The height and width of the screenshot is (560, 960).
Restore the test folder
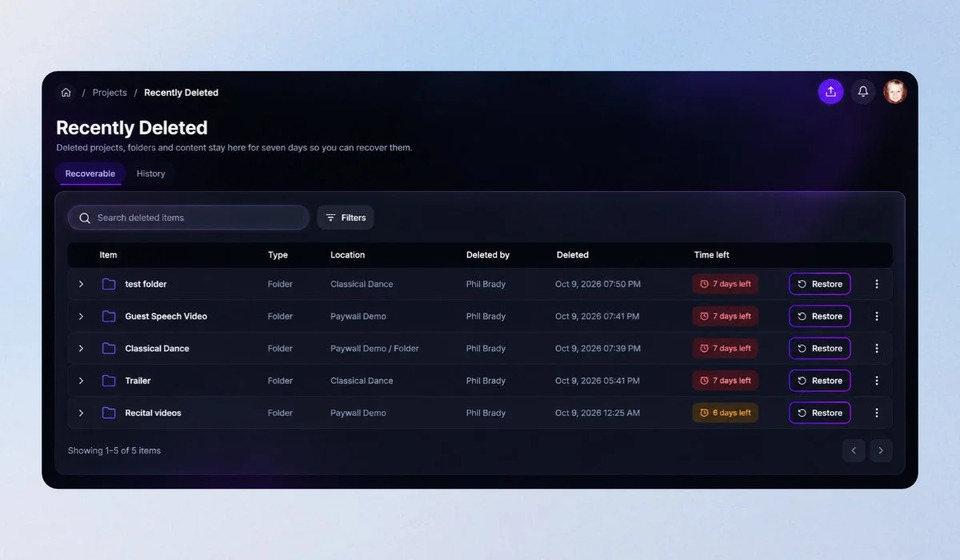[820, 284]
